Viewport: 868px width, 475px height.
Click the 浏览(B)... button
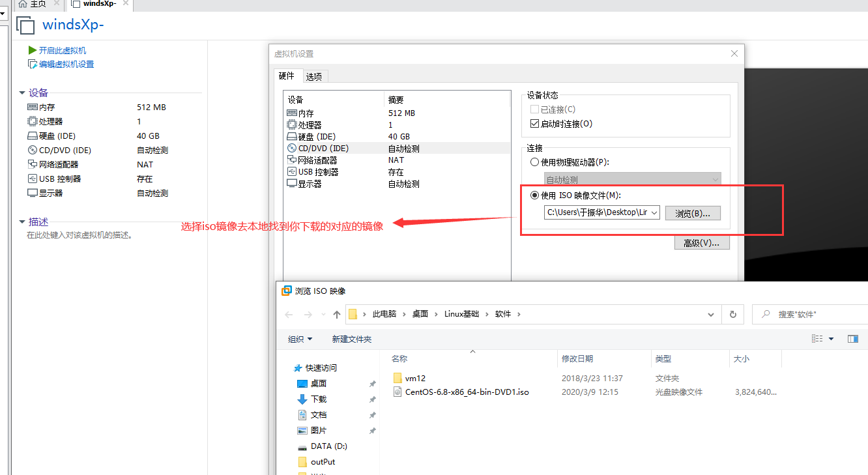(693, 212)
